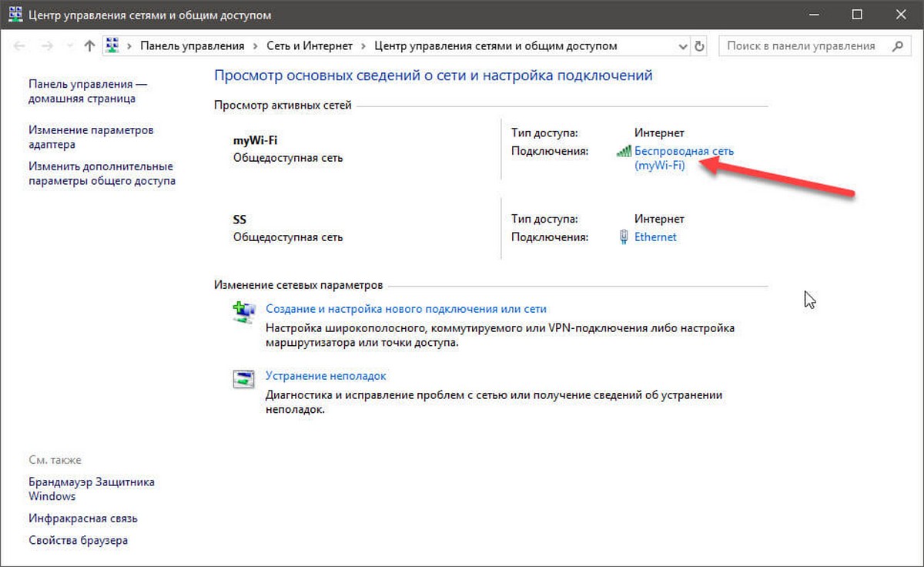Expand breadcrumb chevron after 'Панель управления'

click(256, 46)
